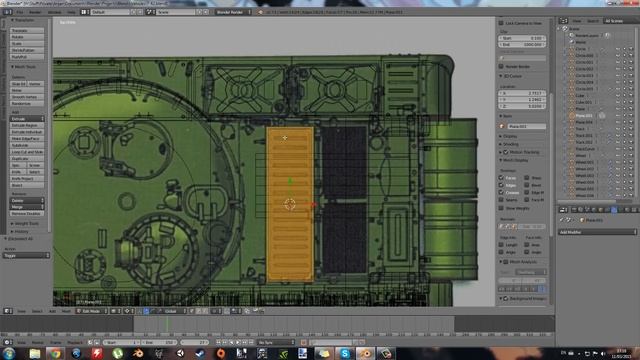Expand the Shading panel
The image size is (640, 360).
point(510,144)
